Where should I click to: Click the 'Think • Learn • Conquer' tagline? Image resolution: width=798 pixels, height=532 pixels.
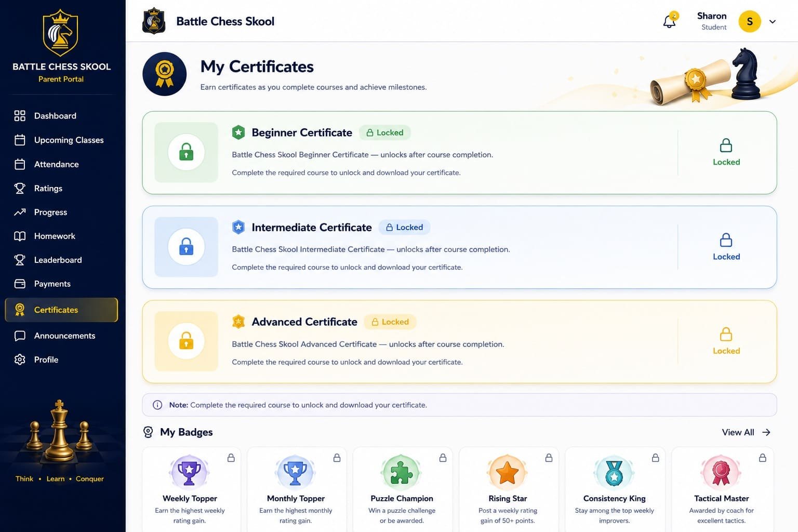60,479
